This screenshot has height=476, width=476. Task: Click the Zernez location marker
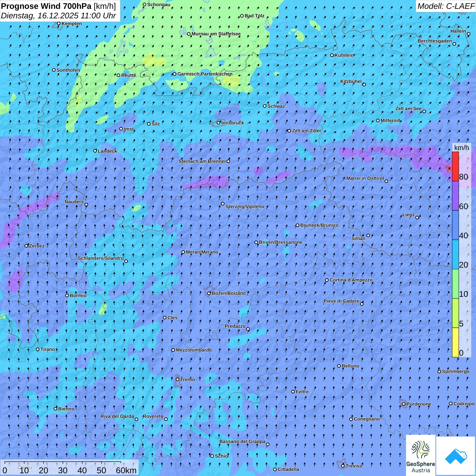pyautogui.click(x=26, y=245)
